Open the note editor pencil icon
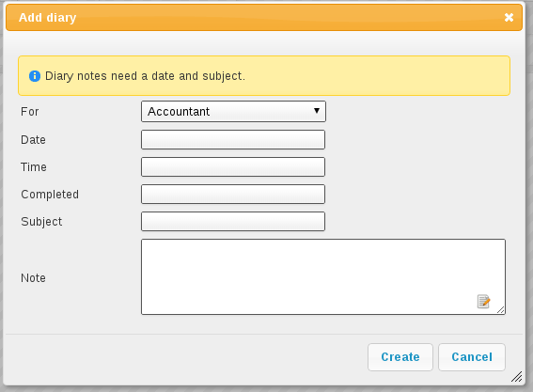This screenshot has height=392, width=533. (x=484, y=301)
